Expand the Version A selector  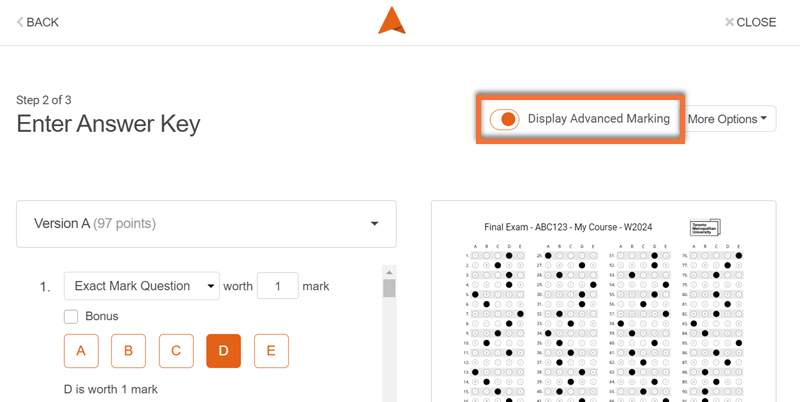coord(374,224)
